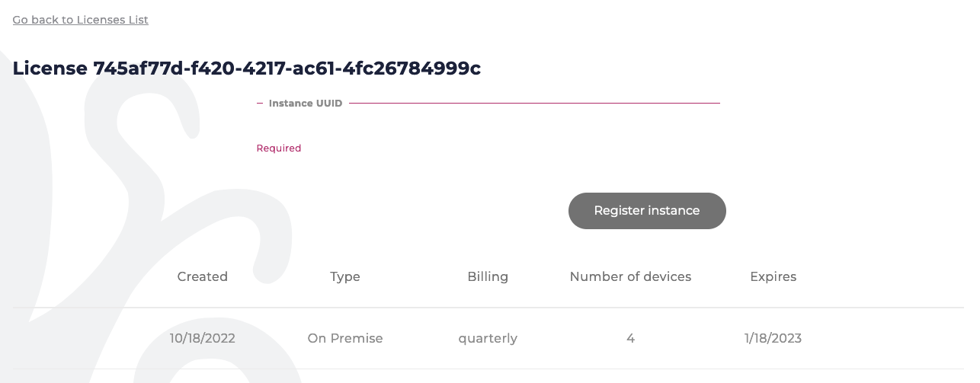Select the On Premise type cell
980x383 pixels.
tap(345, 338)
